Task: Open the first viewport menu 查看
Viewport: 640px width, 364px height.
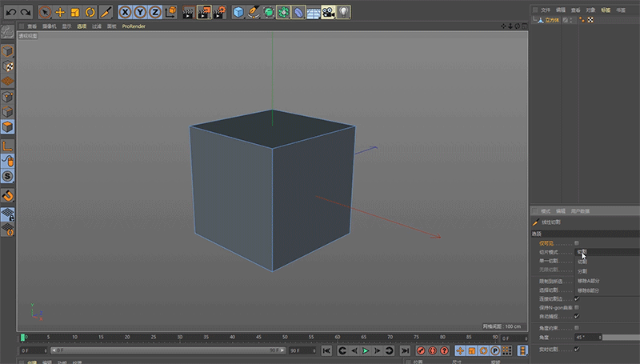Action: coord(32,26)
